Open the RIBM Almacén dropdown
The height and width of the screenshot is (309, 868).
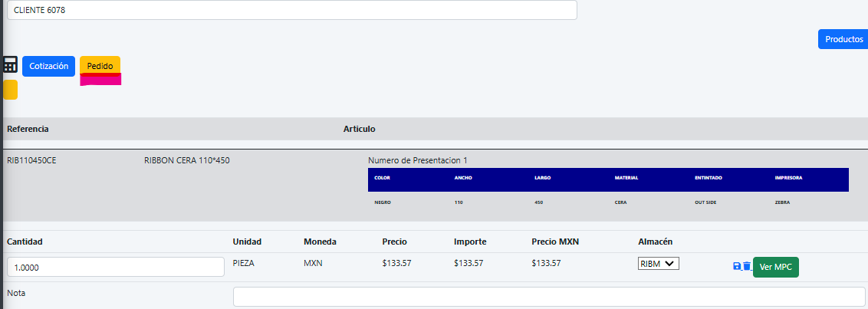tap(658, 264)
